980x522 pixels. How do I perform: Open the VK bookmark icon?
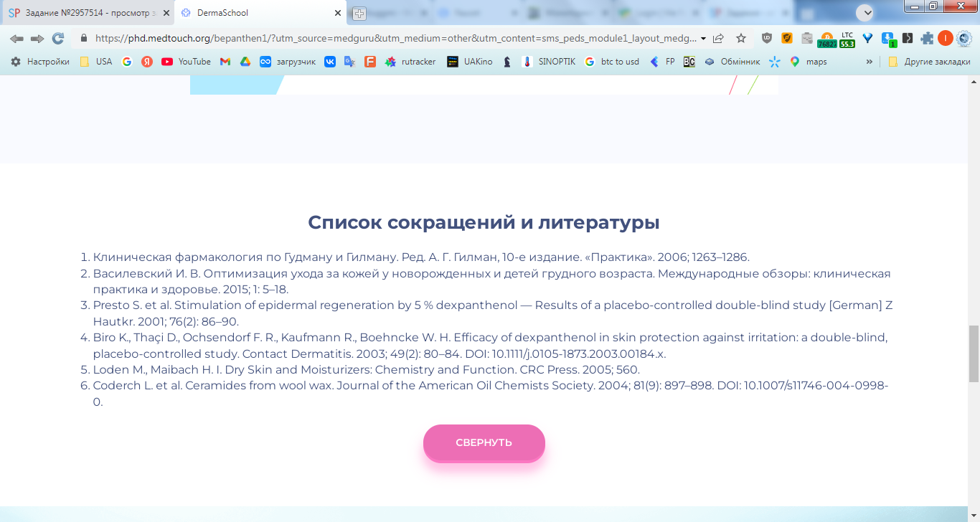(x=330, y=62)
